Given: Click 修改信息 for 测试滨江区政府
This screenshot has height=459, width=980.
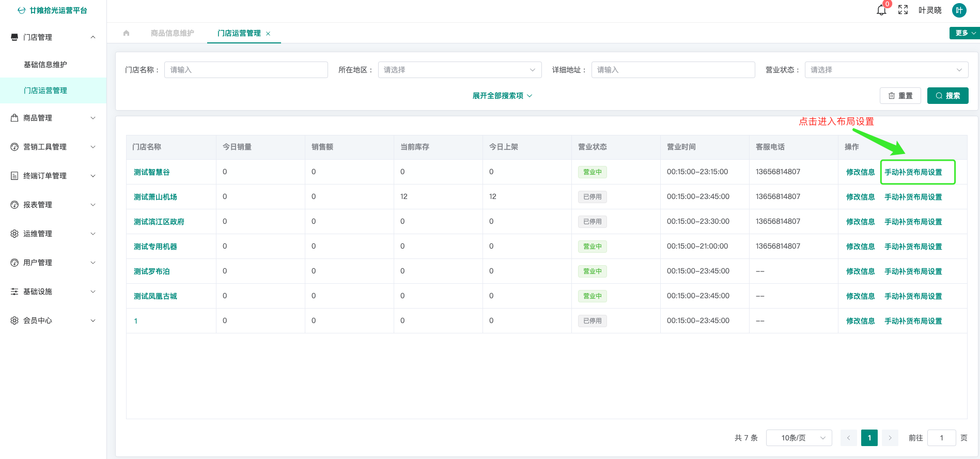Looking at the screenshot, I should tap(861, 222).
